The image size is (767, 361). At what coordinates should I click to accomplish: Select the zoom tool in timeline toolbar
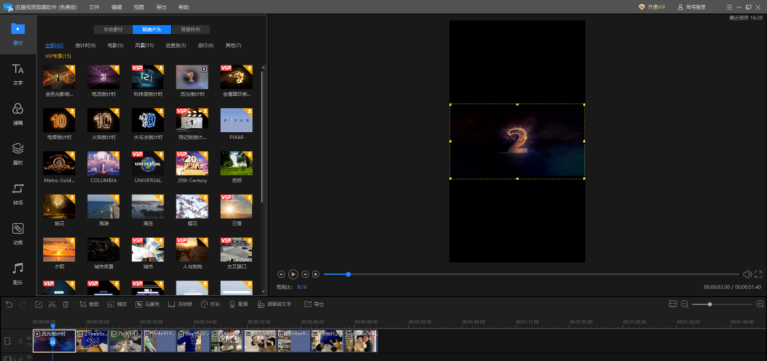117,304
